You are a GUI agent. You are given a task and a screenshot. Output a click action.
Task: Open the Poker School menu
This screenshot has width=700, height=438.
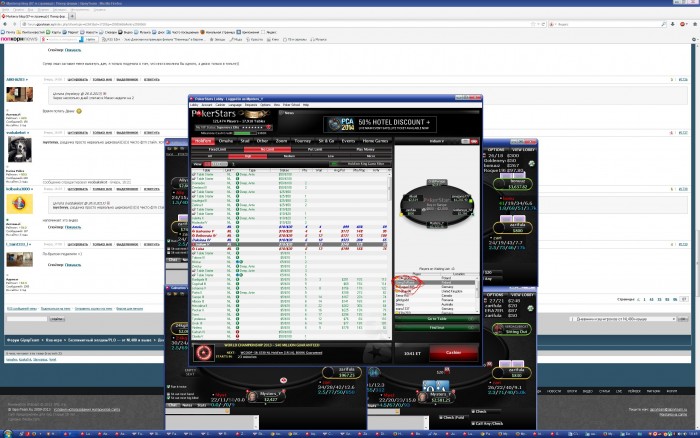(x=292, y=105)
